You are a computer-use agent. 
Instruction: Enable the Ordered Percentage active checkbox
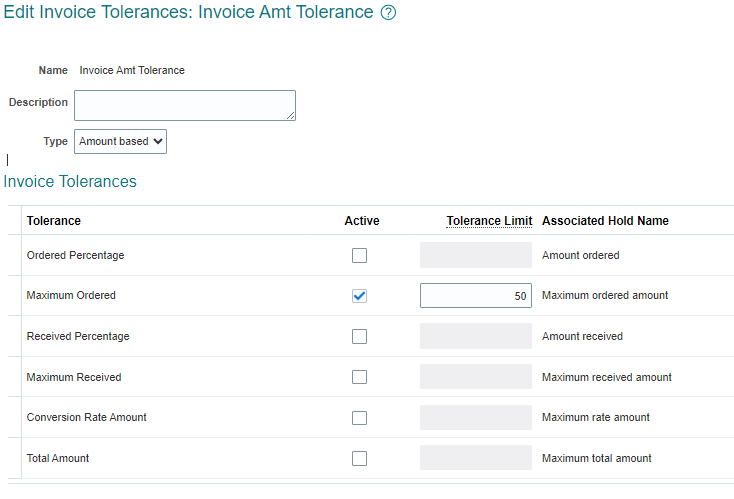pos(360,256)
